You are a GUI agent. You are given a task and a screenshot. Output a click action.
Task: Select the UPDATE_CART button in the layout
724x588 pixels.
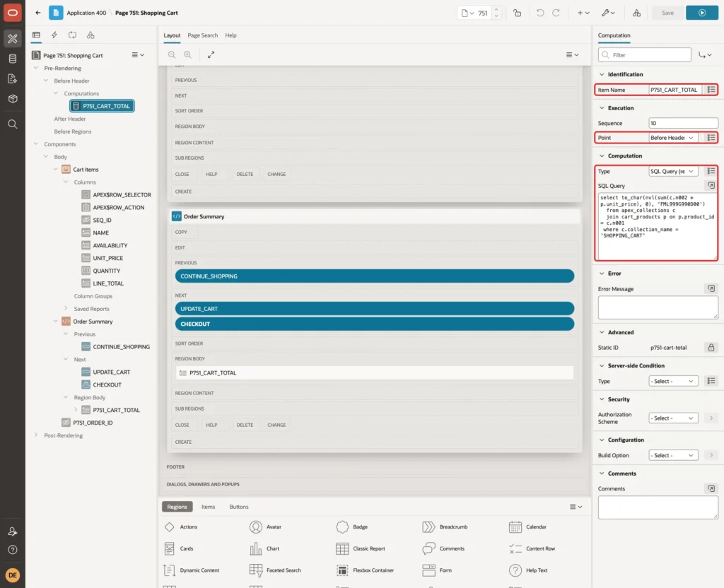pos(375,308)
